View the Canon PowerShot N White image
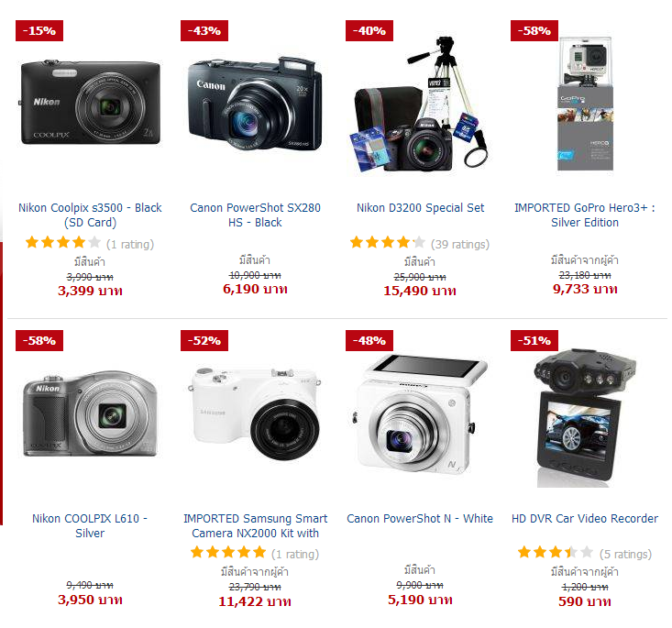Screen dimensions: 672x628 pos(420,414)
